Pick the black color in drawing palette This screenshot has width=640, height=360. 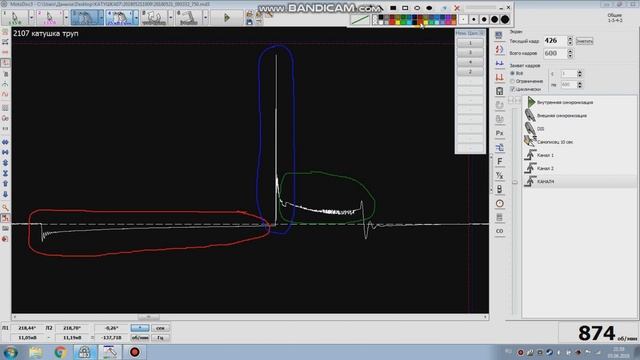tap(381, 18)
